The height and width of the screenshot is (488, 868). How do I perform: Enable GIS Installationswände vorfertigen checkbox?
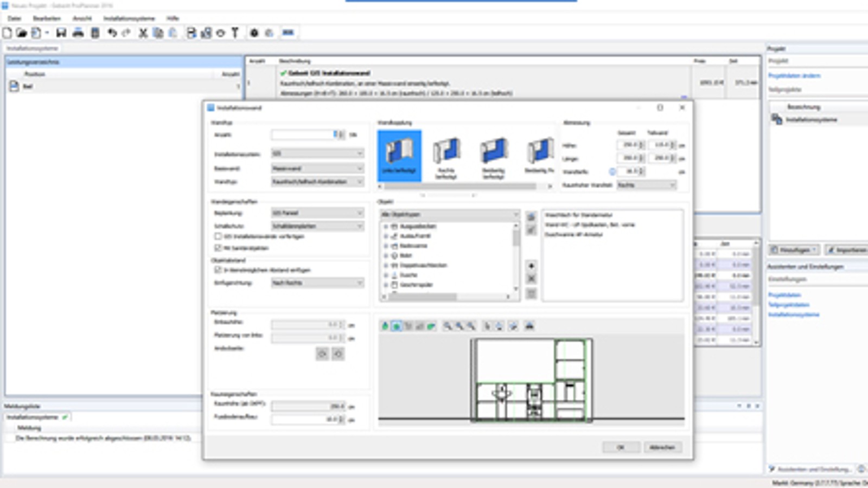coord(218,236)
